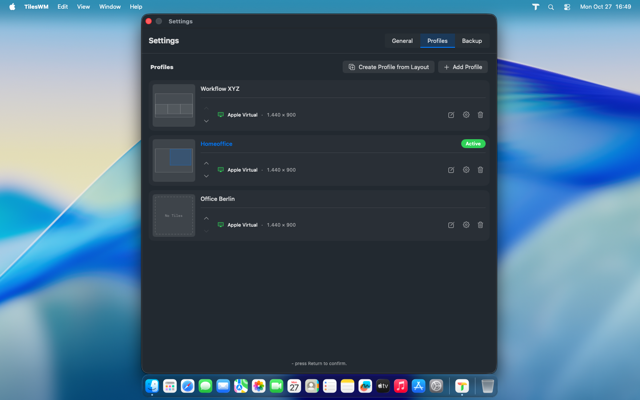The image size is (640, 400).
Task: Click Create Profile from Layout button
Action: [388, 67]
